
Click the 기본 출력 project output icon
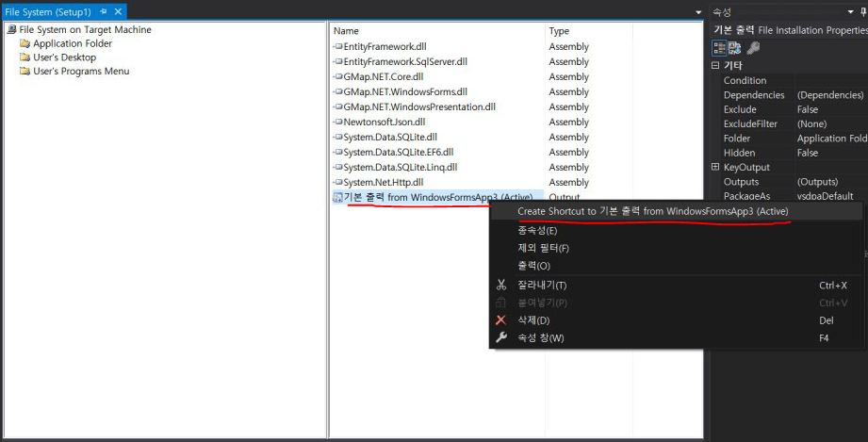coord(337,197)
